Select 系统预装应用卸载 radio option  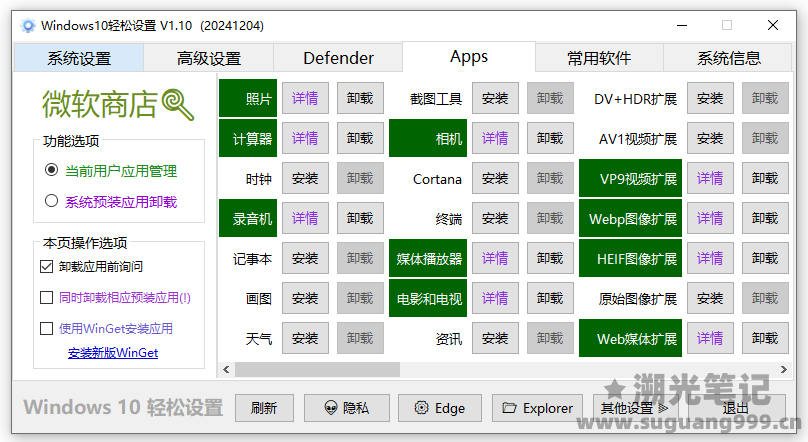51,200
